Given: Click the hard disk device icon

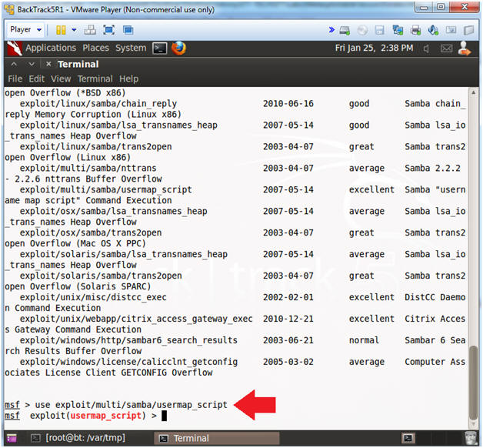Looking at the screenshot, I should tap(345, 30).
